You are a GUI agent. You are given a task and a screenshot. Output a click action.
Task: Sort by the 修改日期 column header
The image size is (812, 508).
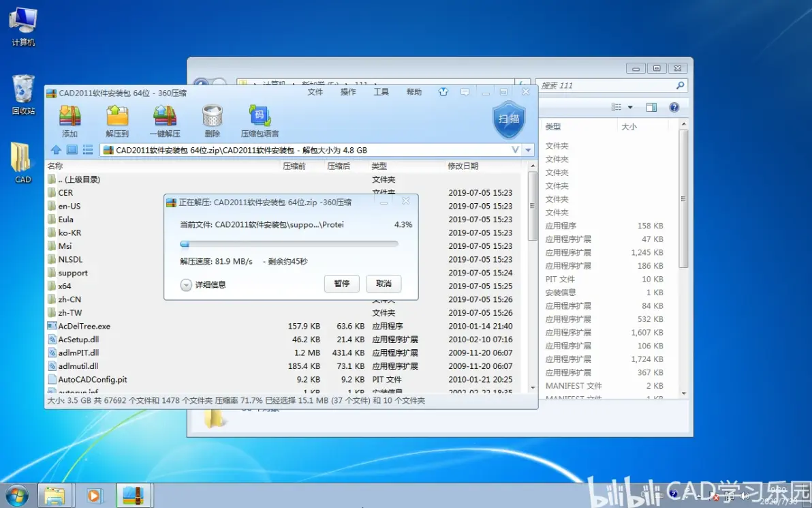pos(463,166)
